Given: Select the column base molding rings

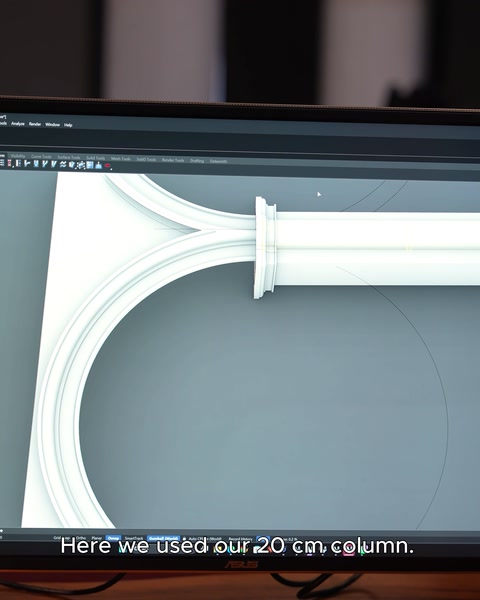Looking at the screenshot, I should 265,248.
